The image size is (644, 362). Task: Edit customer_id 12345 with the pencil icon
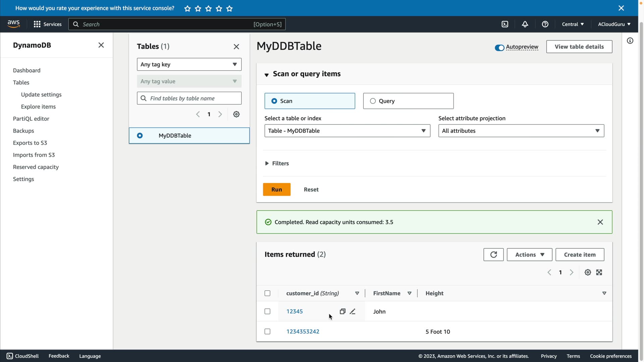click(x=353, y=311)
